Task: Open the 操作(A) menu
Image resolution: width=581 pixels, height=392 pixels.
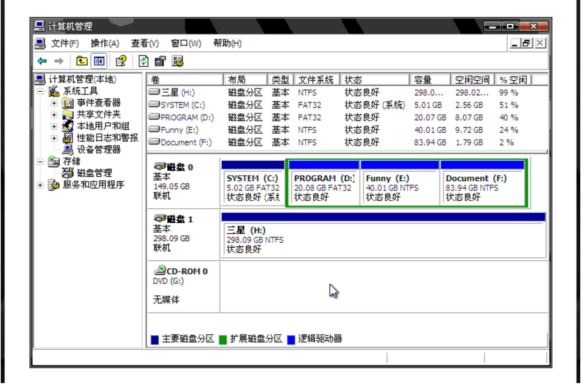Action: (x=105, y=43)
